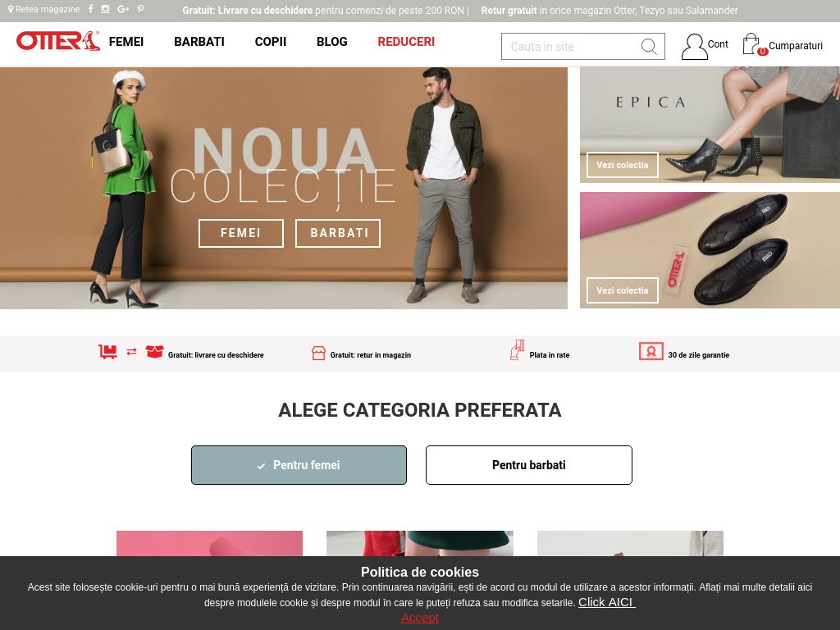Click the Otter logo
Screen dimensions: 840x630
58,41
